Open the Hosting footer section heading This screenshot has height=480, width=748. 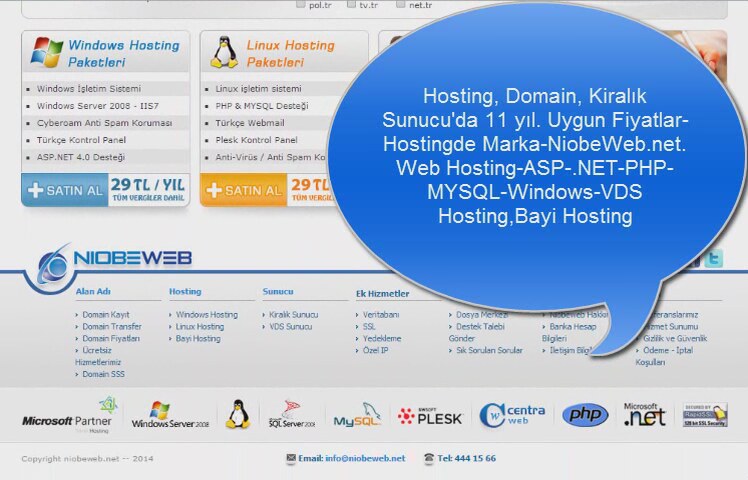(185, 292)
